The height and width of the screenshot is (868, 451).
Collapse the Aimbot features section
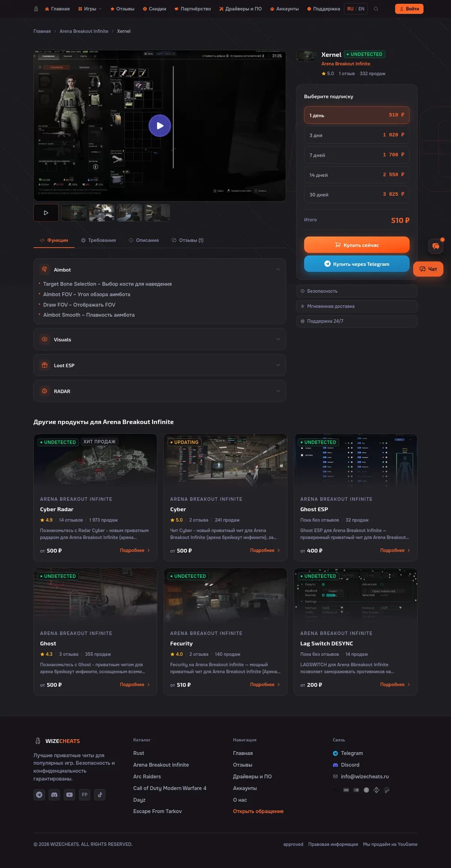tap(160, 269)
